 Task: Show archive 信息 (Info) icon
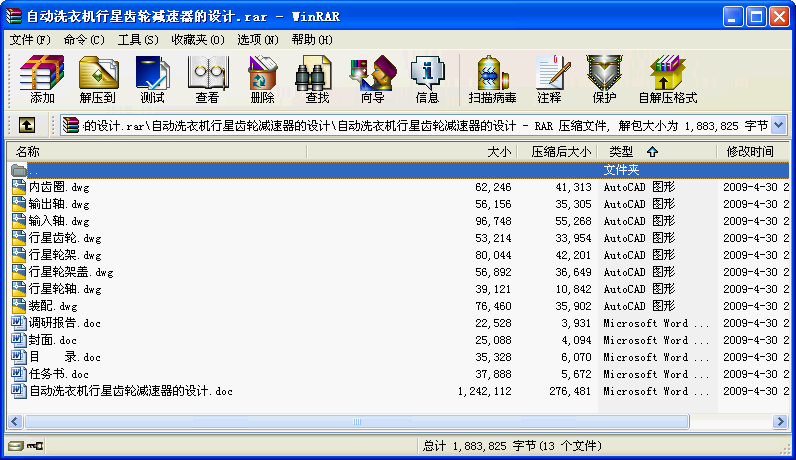(x=427, y=80)
